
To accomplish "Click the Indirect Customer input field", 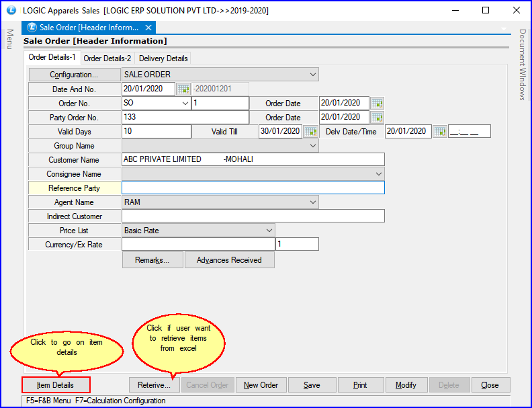I will [x=253, y=216].
